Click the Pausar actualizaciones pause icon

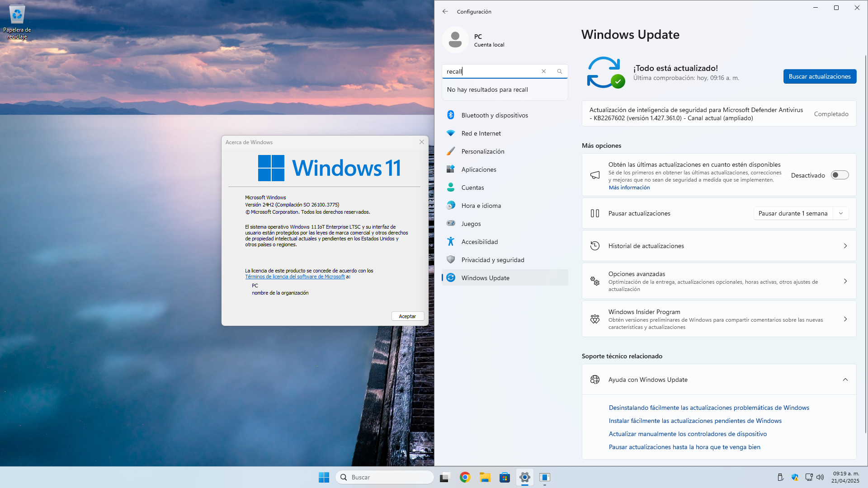click(x=595, y=213)
